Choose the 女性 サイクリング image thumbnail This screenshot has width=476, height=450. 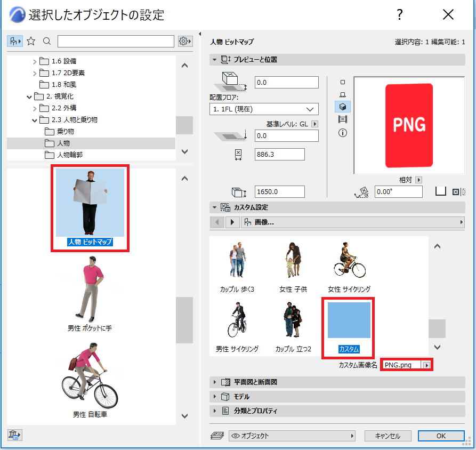pyautogui.click(x=349, y=267)
